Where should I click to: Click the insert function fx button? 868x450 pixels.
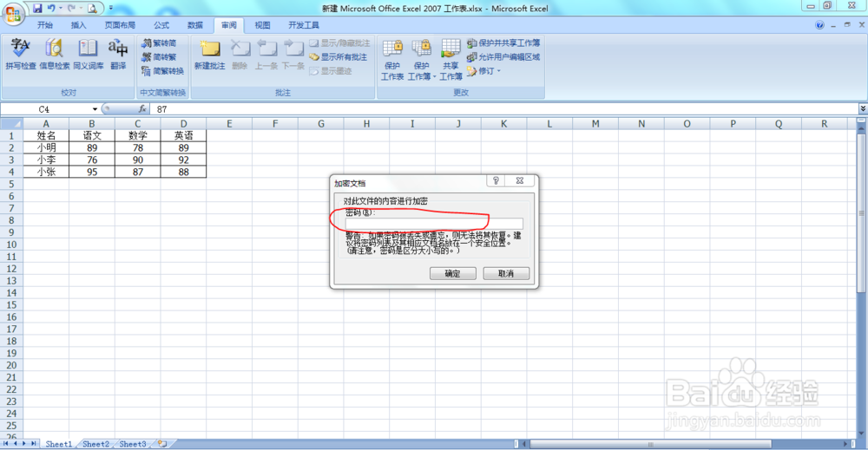[142, 109]
